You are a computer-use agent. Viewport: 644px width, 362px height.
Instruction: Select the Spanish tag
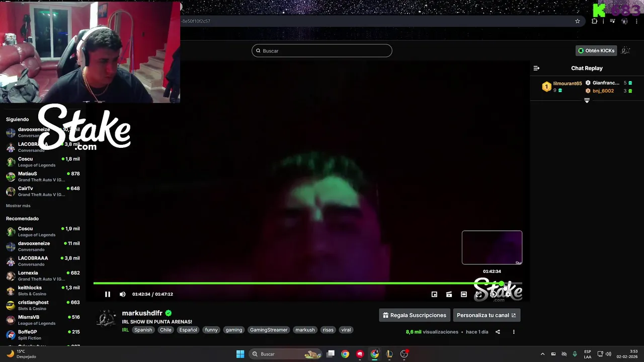(143, 330)
